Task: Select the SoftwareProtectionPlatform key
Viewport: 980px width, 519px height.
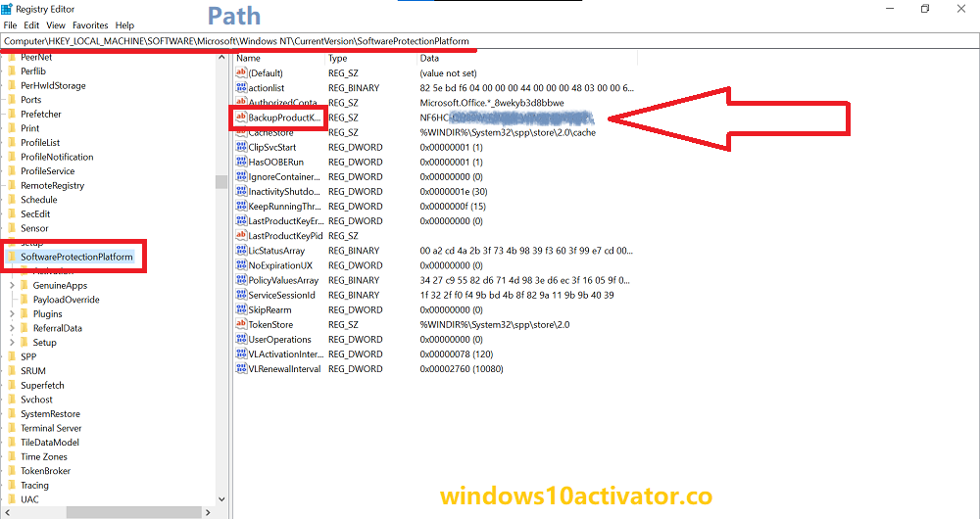Action: pyautogui.click(x=76, y=257)
